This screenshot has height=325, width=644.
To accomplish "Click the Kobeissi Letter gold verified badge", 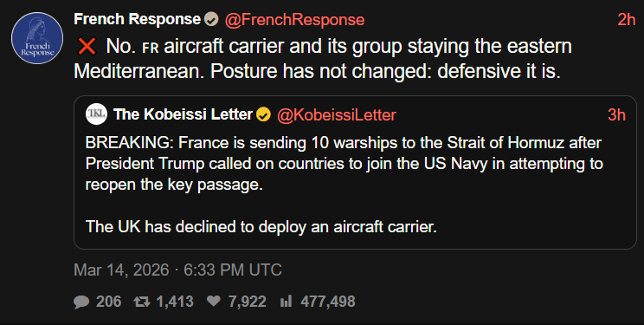I will 263,114.
